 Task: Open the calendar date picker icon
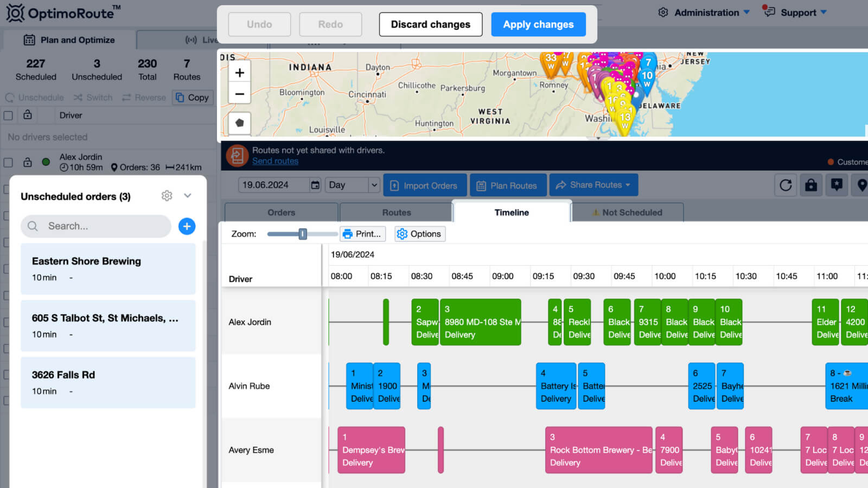click(315, 185)
